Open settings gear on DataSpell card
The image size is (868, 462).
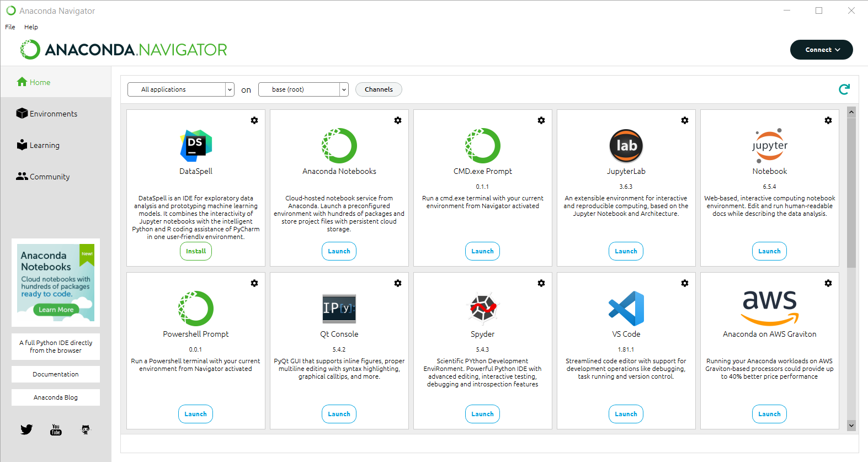pos(254,120)
